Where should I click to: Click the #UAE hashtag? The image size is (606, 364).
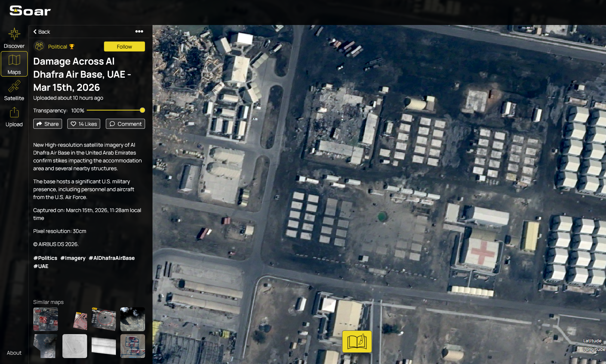point(41,266)
